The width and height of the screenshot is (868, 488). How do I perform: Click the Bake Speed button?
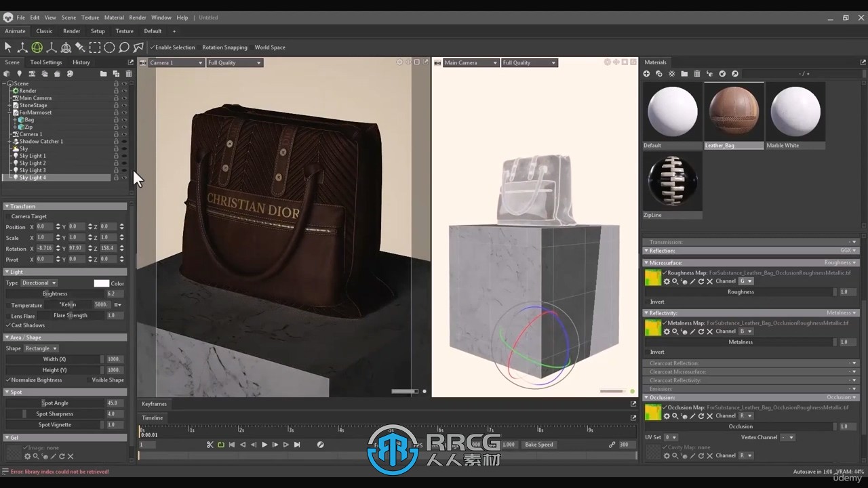pyautogui.click(x=539, y=445)
